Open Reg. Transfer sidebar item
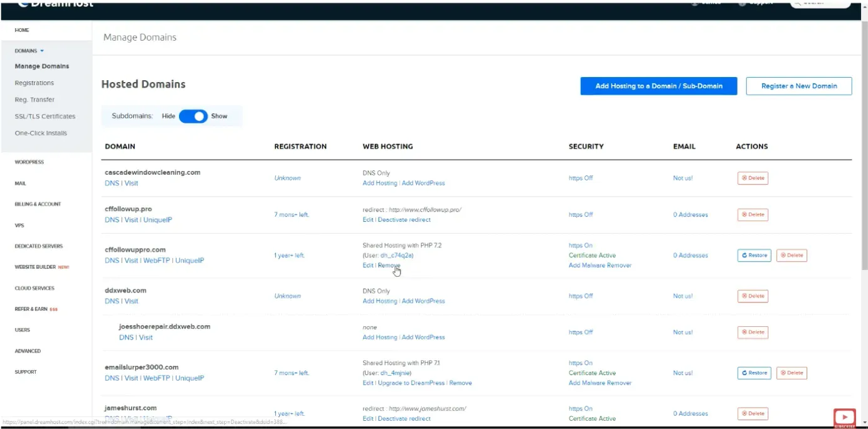The image size is (868, 429). point(34,100)
